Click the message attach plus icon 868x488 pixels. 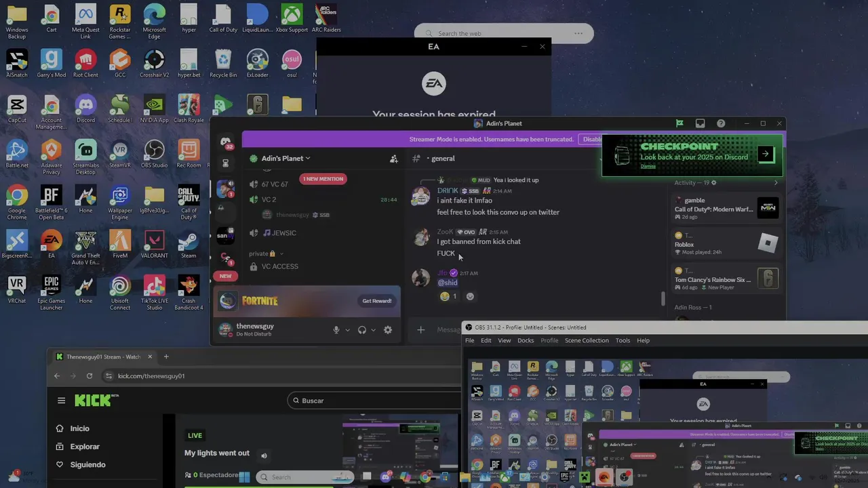point(421,330)
